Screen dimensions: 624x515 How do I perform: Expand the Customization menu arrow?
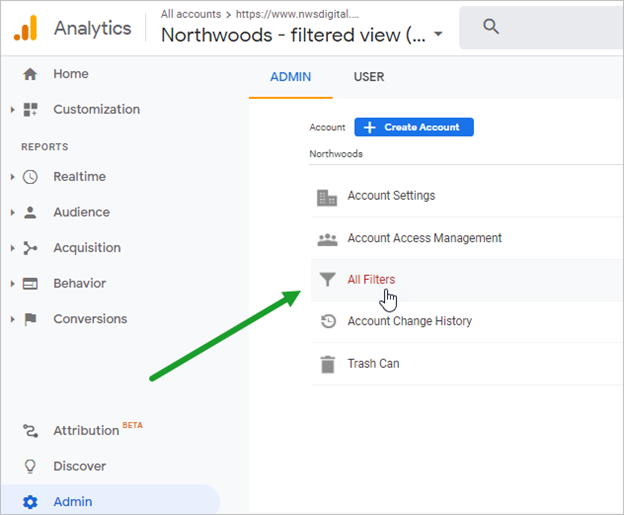[x=12, y=109]
